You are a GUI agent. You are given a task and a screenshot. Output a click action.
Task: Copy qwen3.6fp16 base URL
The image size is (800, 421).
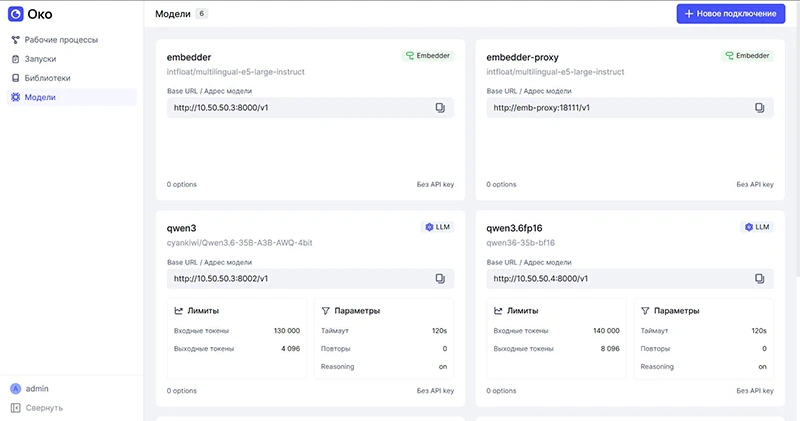point(759,279)
